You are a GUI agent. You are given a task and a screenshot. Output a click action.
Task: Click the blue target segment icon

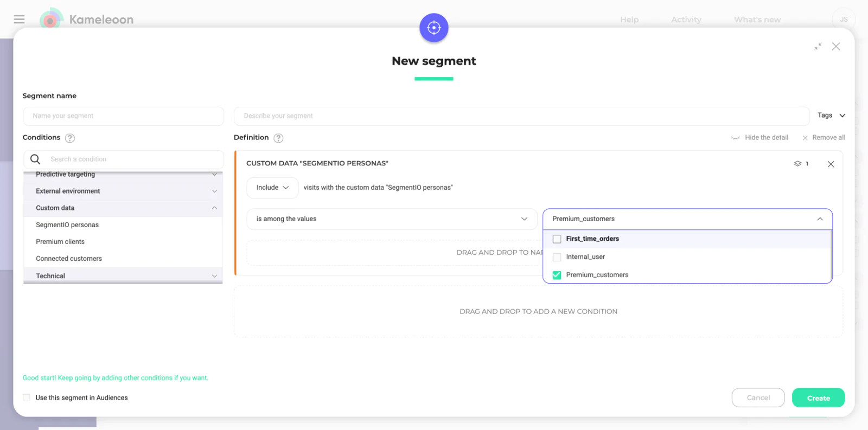click(433, 28)
